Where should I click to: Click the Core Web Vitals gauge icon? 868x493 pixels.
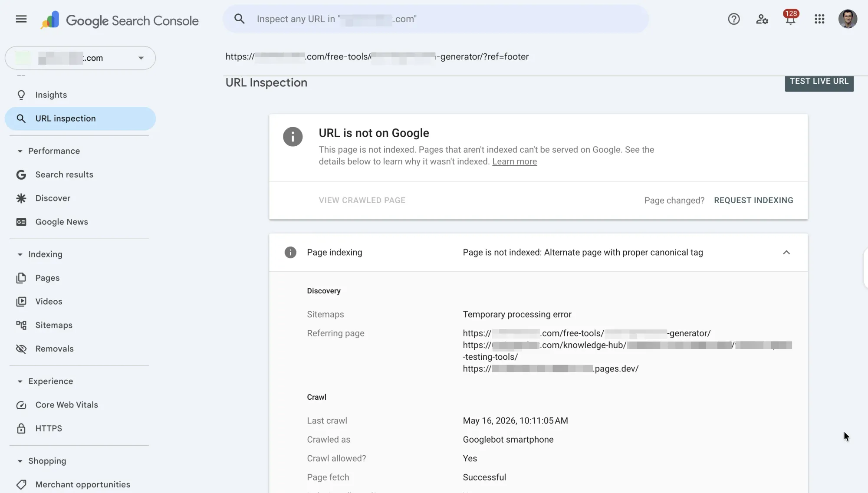click(21, 405)
